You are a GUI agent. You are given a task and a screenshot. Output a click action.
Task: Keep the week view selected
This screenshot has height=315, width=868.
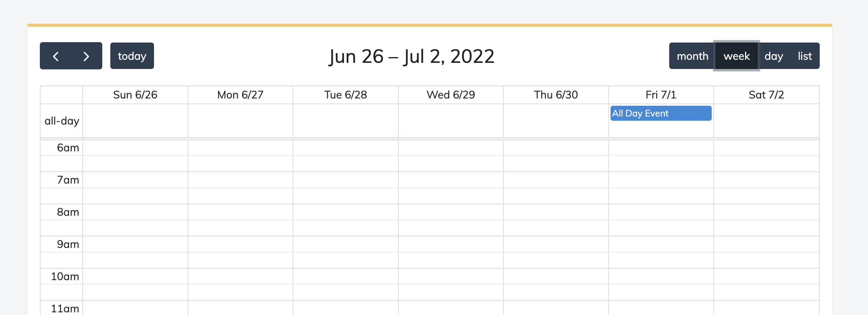click(736, 56)
